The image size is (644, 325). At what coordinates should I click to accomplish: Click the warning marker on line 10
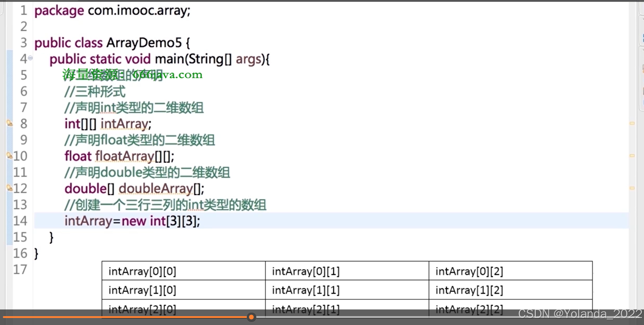click(x=10, y=156)
